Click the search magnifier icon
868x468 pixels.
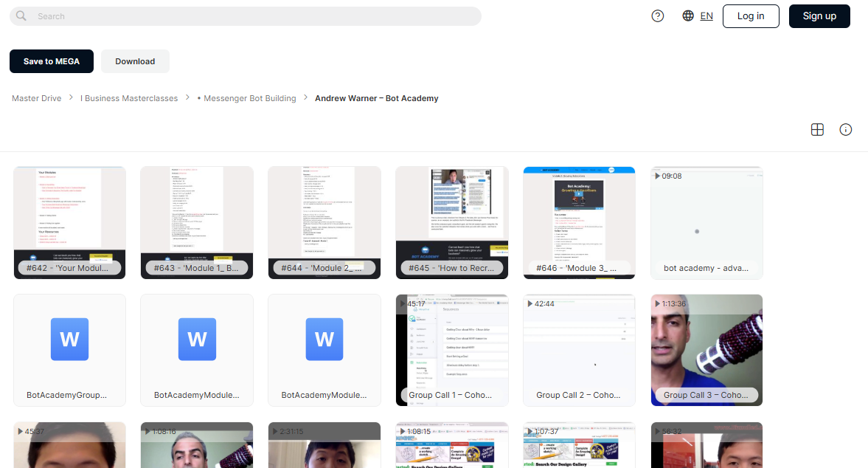click(21, 16)
